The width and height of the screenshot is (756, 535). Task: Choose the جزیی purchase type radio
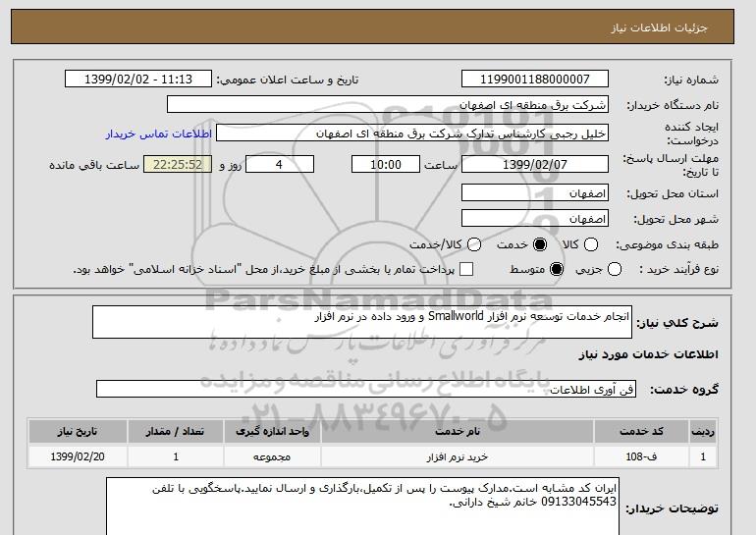(x=615, y=269)
